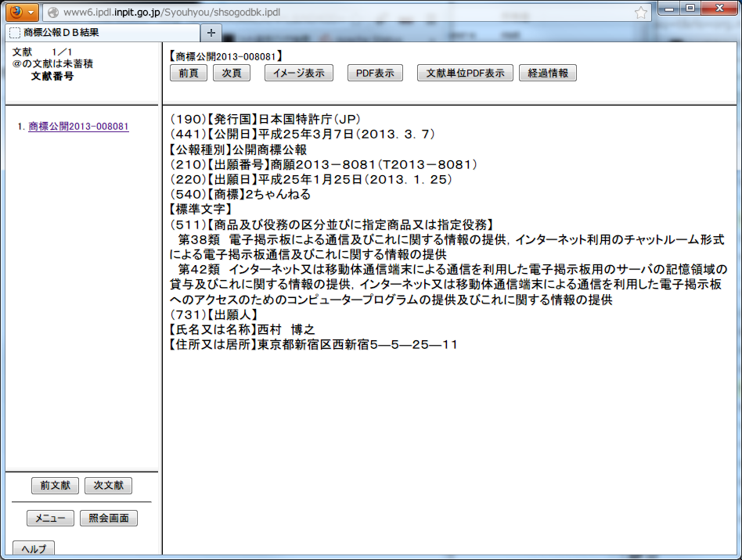Click the 氏名又は名称 西村 博之 line
The height and width of the screenshot is (560, 742).
[242, 329]
